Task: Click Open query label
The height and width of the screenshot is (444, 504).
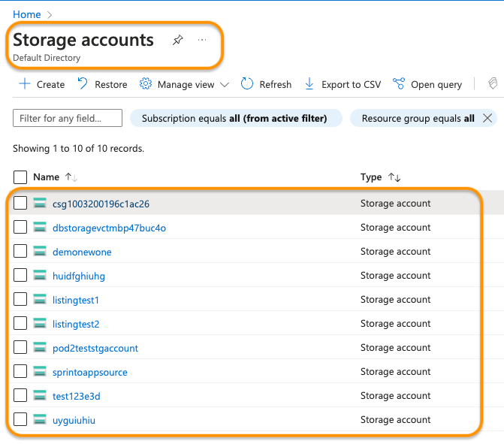Action: tap(436, 85)
